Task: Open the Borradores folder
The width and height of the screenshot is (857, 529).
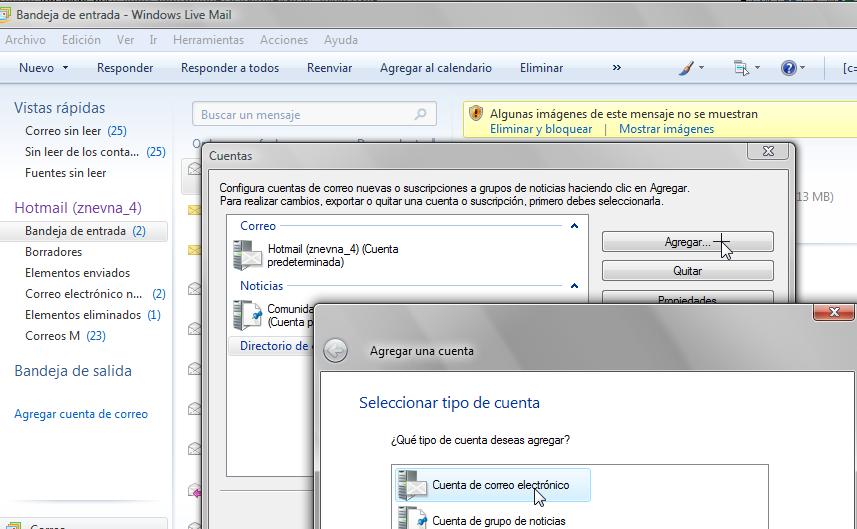Action: 54,252
